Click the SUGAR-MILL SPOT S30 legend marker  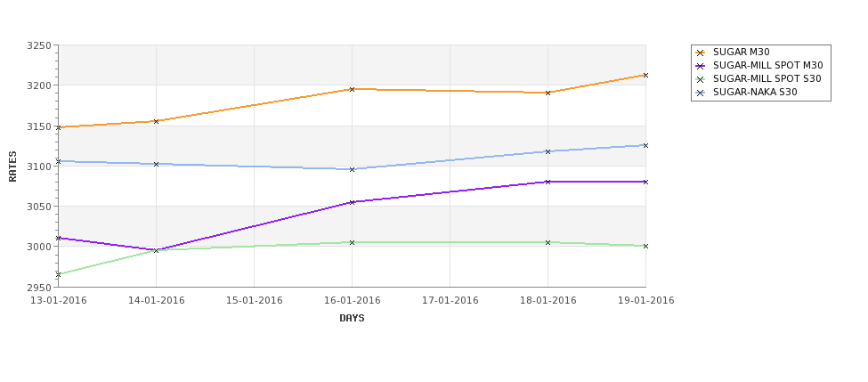click(x=700, y=79)
